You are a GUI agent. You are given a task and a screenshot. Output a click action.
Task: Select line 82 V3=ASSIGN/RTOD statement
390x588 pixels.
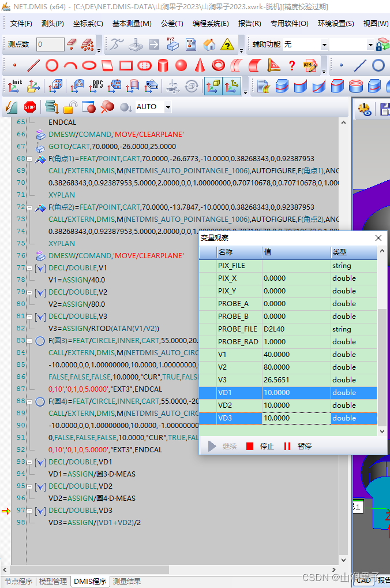(x=104, y=329)
